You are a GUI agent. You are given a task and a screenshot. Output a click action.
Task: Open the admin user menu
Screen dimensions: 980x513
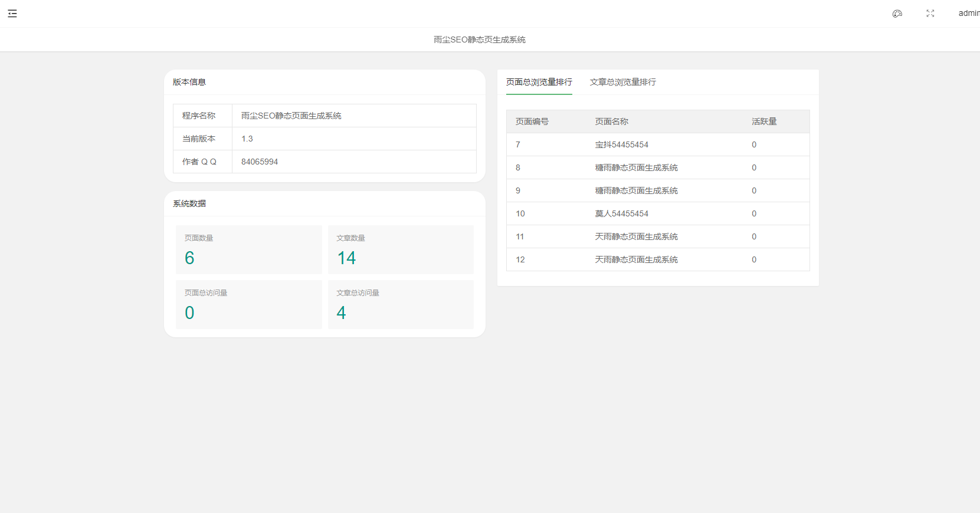click(968, 14)
